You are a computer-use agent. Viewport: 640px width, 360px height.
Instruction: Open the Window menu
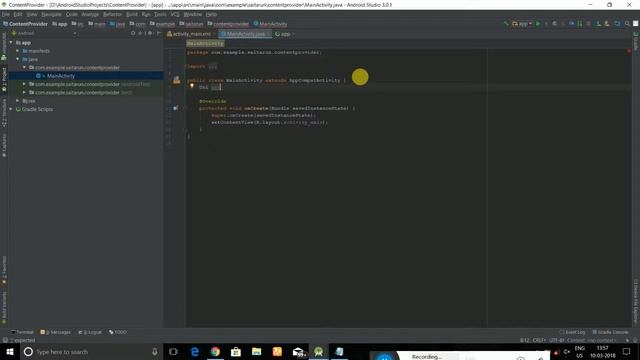coord(193,14)
